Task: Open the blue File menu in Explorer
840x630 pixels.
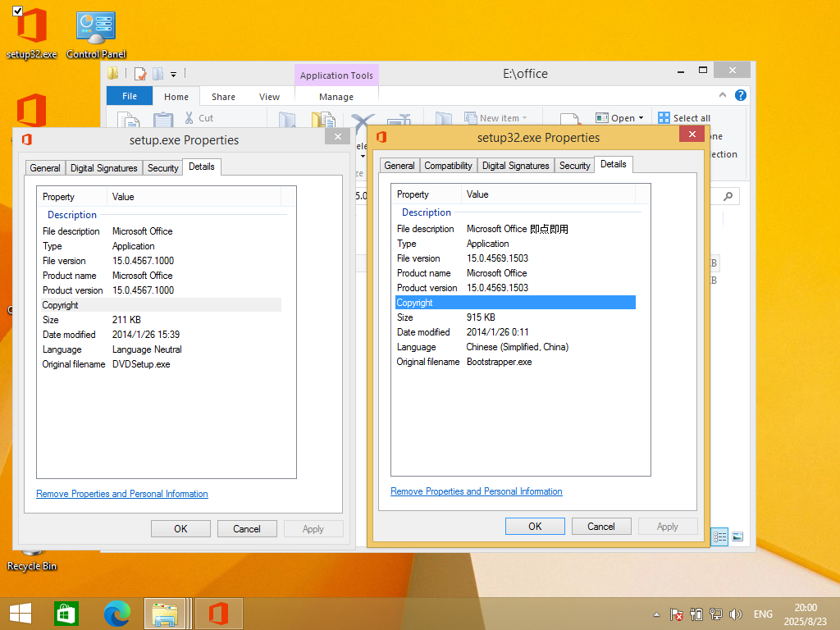Action: 130,96
